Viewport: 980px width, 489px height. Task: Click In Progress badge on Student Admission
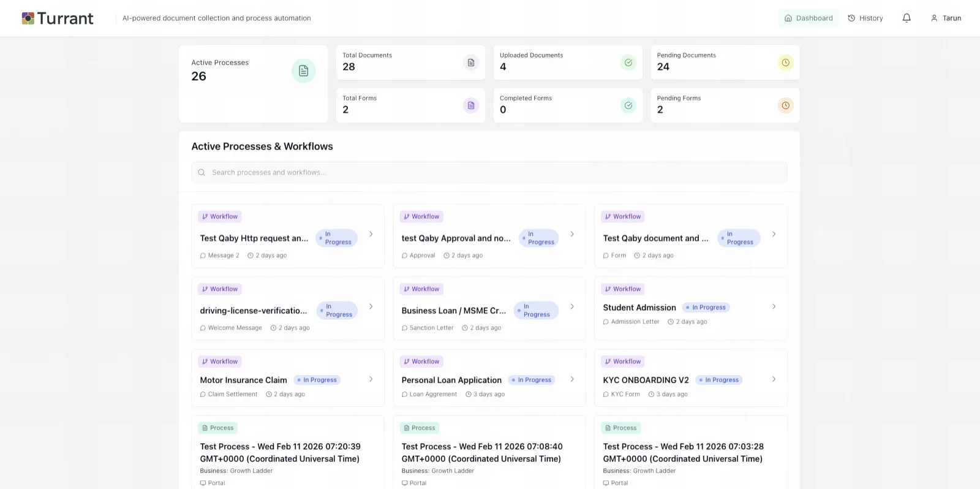[x=706, y=308]
